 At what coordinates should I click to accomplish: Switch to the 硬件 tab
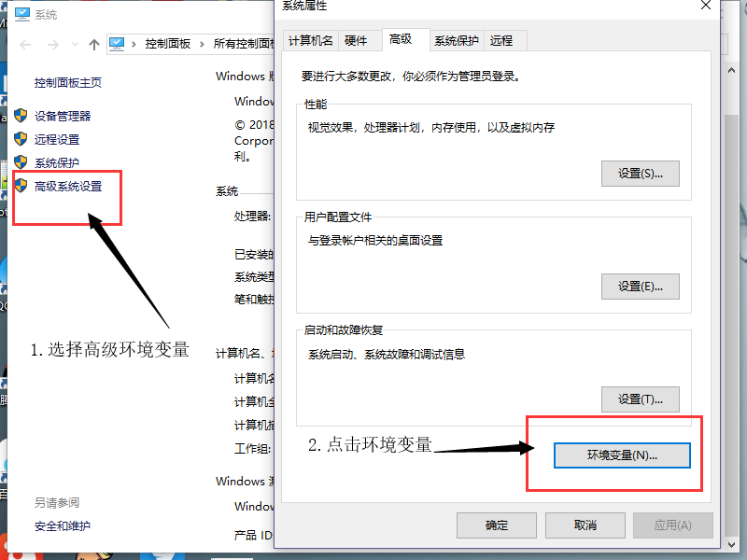tap(356, 41)
